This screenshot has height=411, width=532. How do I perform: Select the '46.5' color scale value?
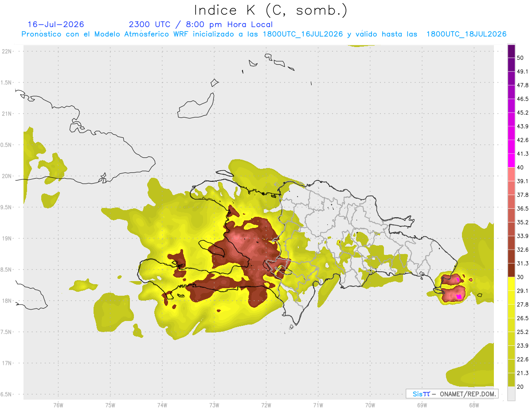(523, 99)
